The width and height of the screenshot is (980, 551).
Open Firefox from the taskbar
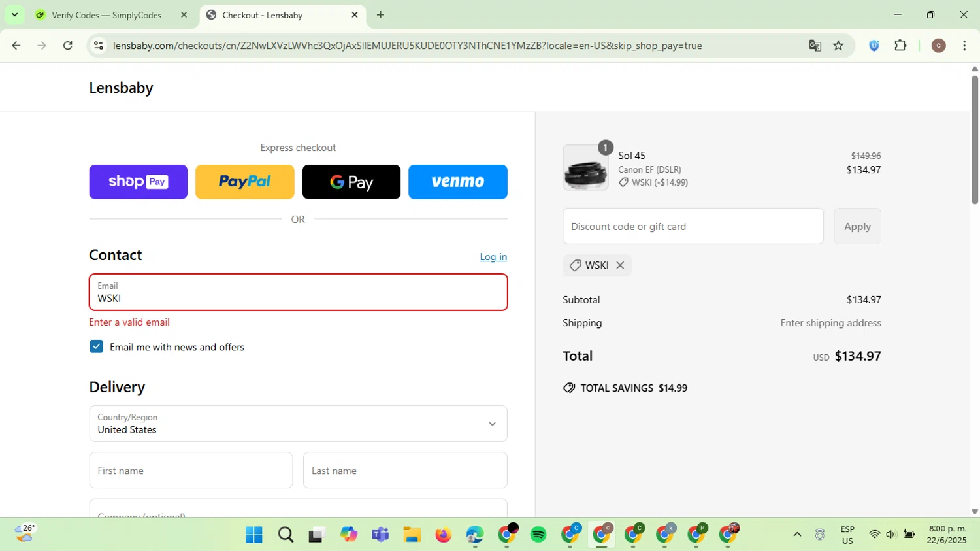click(x=444, y=535)
